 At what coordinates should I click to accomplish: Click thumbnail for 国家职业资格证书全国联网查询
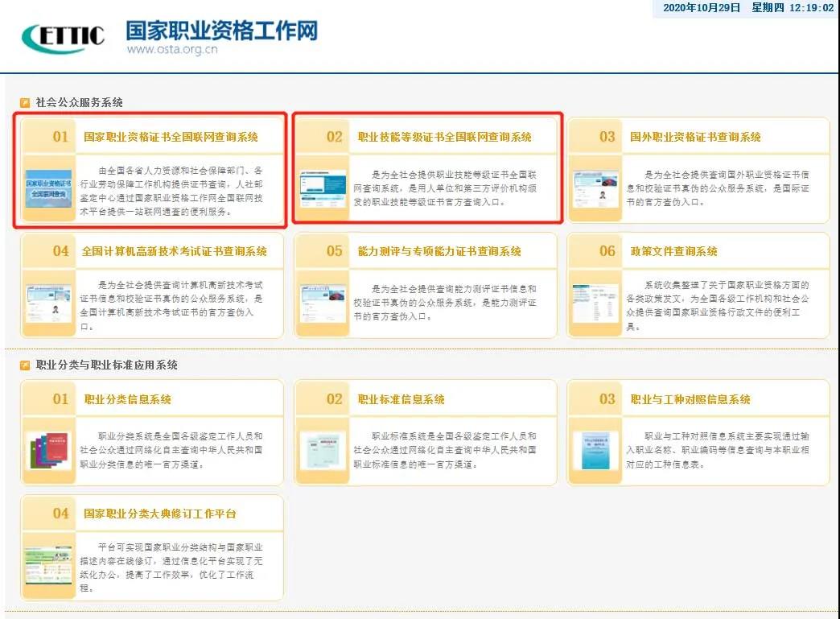pyautogui.click(x=48, y=188)
